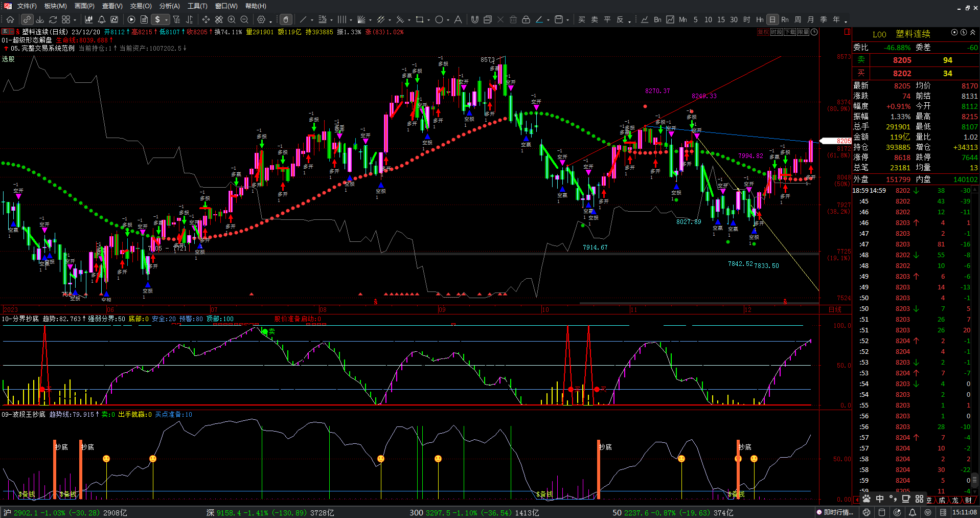Click the tick list scrollbar down arrow
980x518 pixels.
click(x=974, y=491)
